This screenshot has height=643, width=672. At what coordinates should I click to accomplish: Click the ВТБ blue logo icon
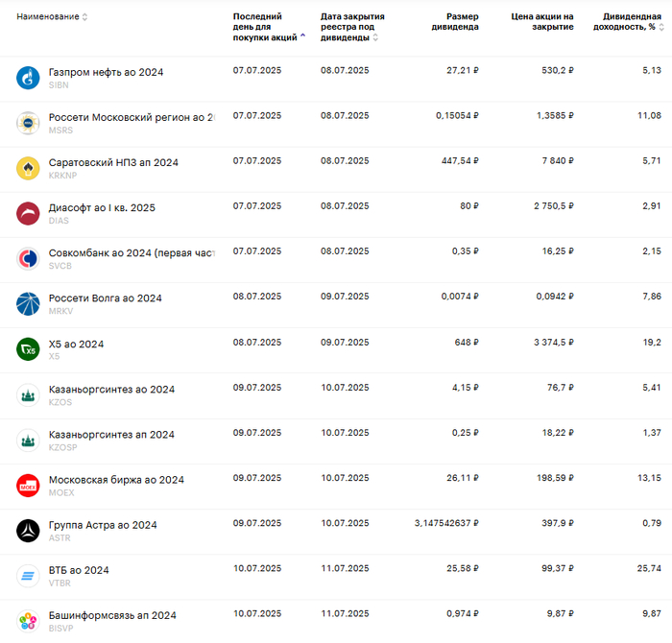[x=27, y=575]
